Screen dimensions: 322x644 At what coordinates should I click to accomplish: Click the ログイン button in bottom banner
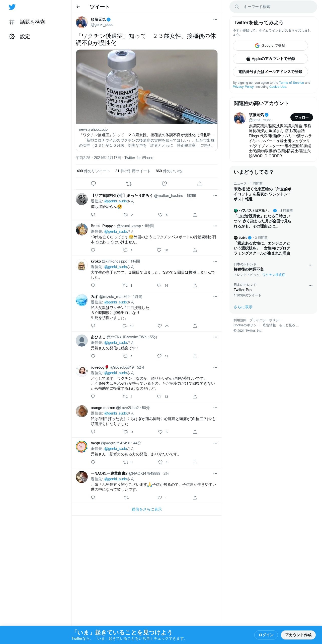(x=266, y=635)
